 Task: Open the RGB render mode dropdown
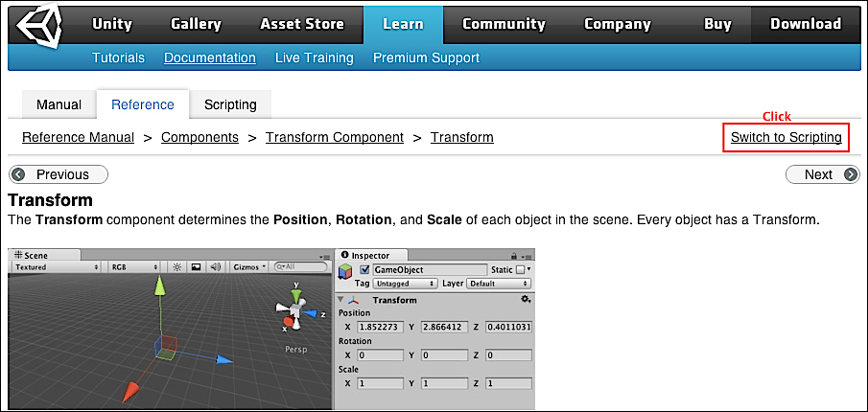134,267
